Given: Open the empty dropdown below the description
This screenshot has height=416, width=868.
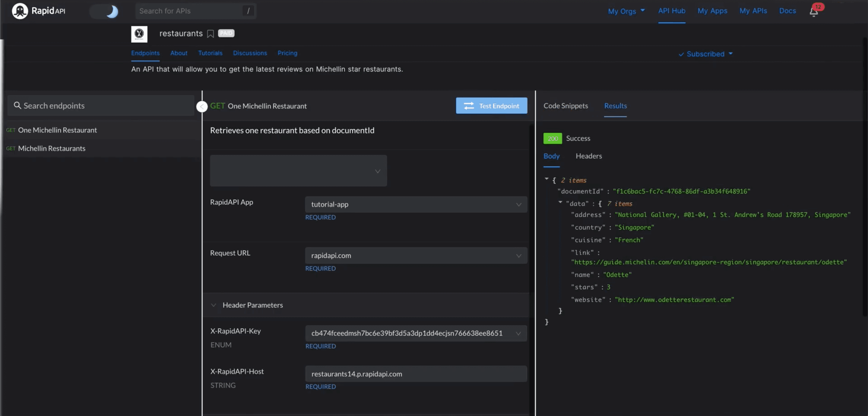Looking at the screenshot, I should click(x=298, y=171).
